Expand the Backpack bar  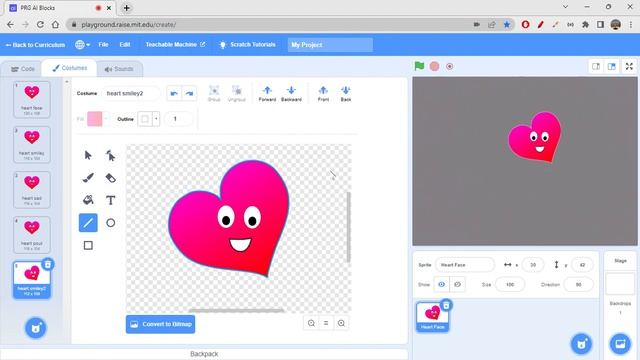(204, 354)
